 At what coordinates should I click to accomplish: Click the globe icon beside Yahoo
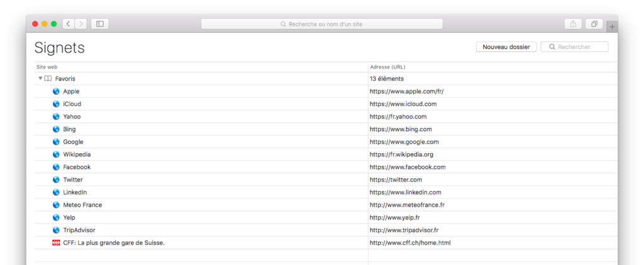tap(56, 117)
